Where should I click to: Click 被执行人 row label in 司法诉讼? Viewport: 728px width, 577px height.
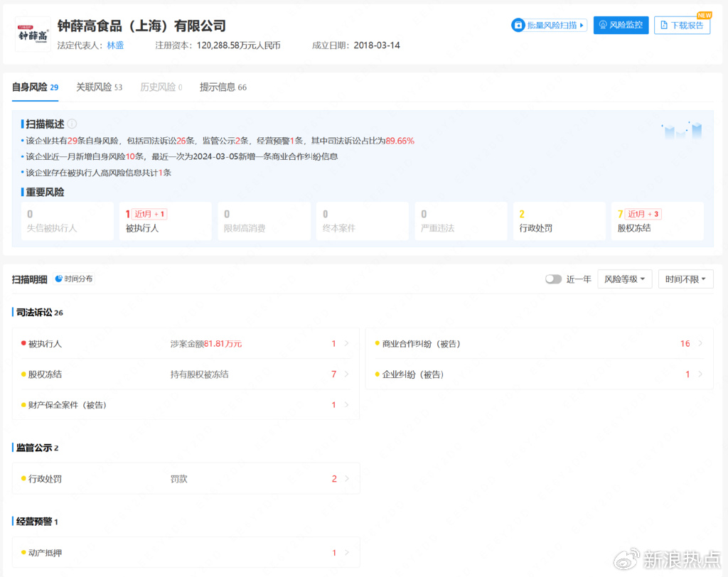pyautogui.click(x=45, y=344)
